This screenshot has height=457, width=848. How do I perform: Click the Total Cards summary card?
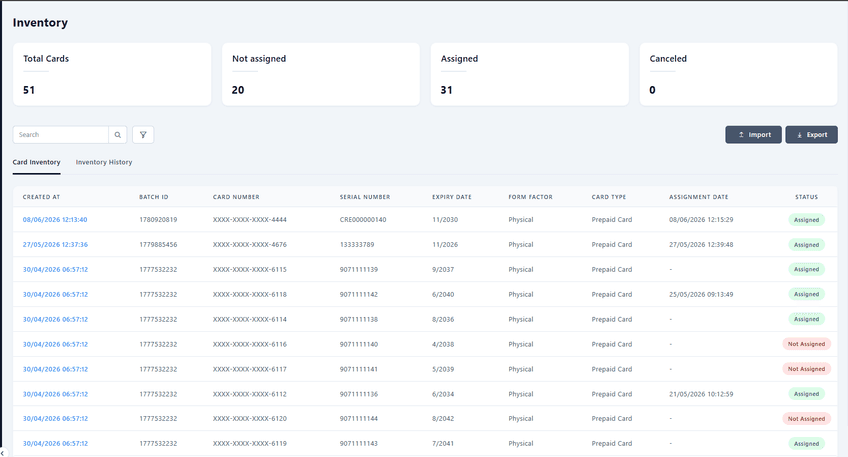(x=112, y=75)
